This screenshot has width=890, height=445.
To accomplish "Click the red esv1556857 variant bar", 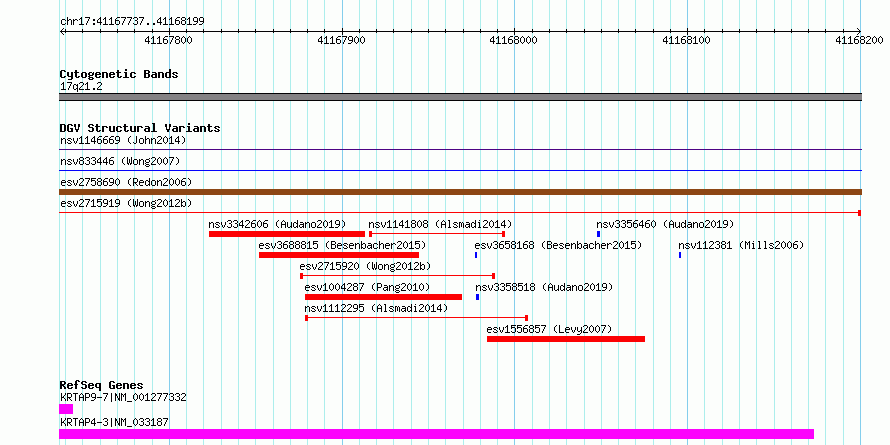I will click(x=566, y=339).
